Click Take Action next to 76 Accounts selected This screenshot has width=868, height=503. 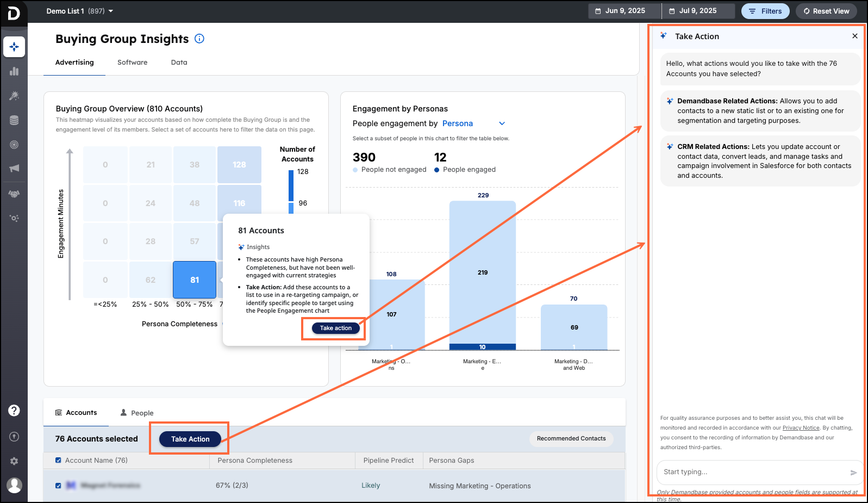190,439
